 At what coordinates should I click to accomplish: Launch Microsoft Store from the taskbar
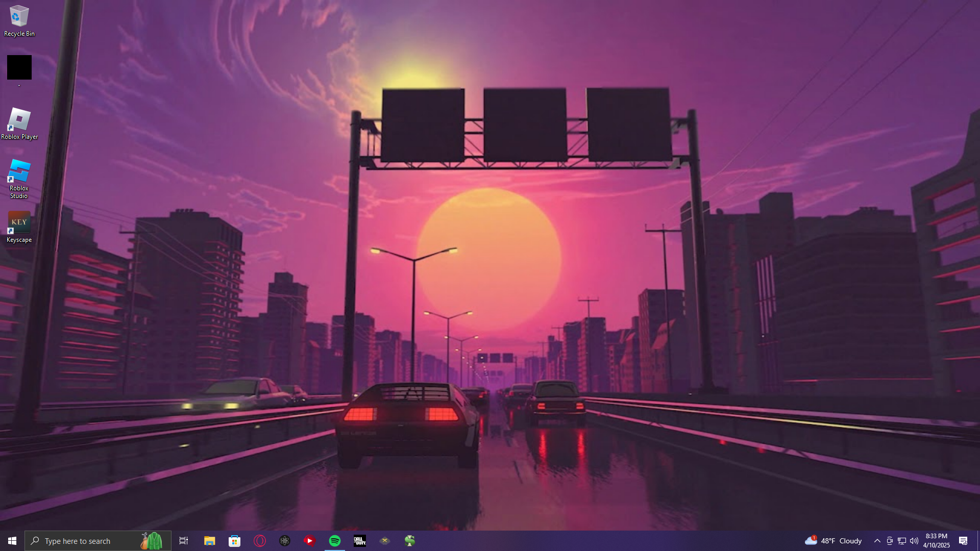234,541
